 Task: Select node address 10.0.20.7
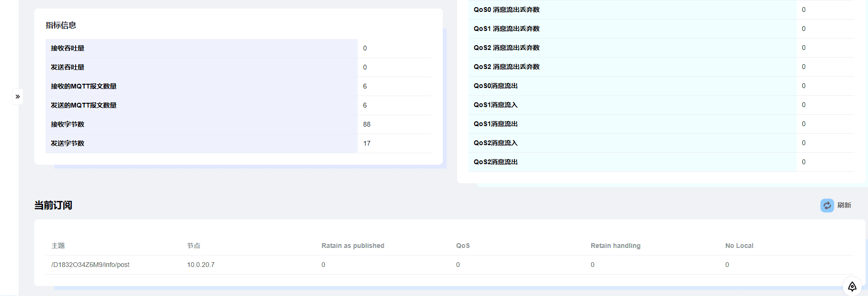pos(201,265)
